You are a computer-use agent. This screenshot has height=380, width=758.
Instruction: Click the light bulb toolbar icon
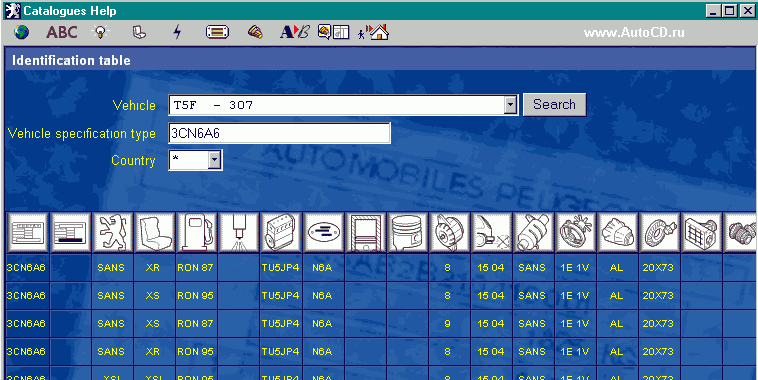[x=100, y=32]
